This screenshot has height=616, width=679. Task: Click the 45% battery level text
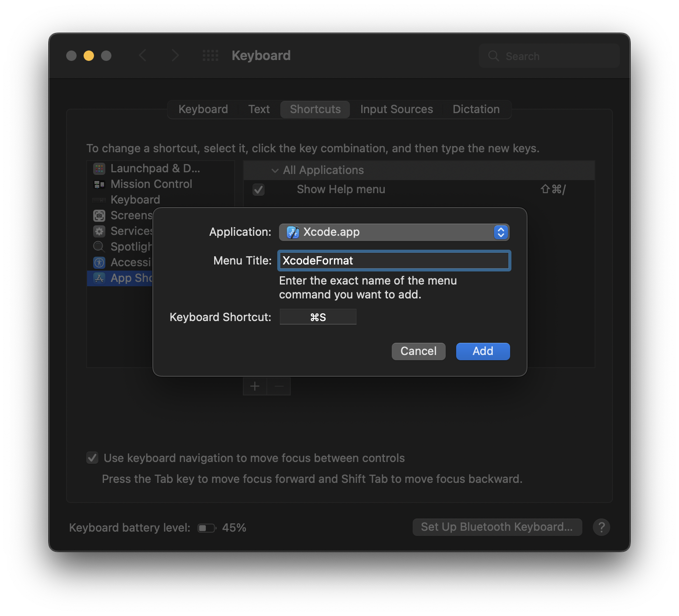coord(234,528)
